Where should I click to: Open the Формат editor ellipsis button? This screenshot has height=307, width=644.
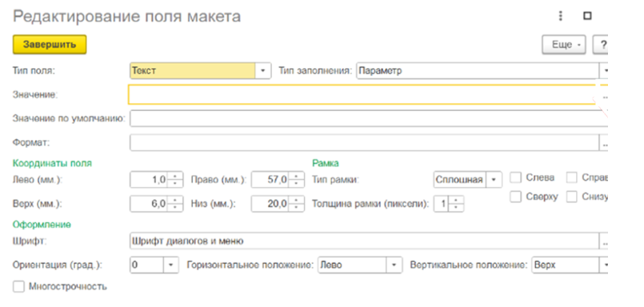(604, 144)
